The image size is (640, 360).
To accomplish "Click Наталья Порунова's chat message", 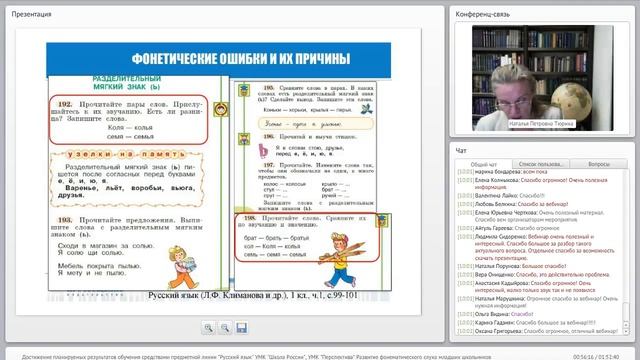I will 512,266.
